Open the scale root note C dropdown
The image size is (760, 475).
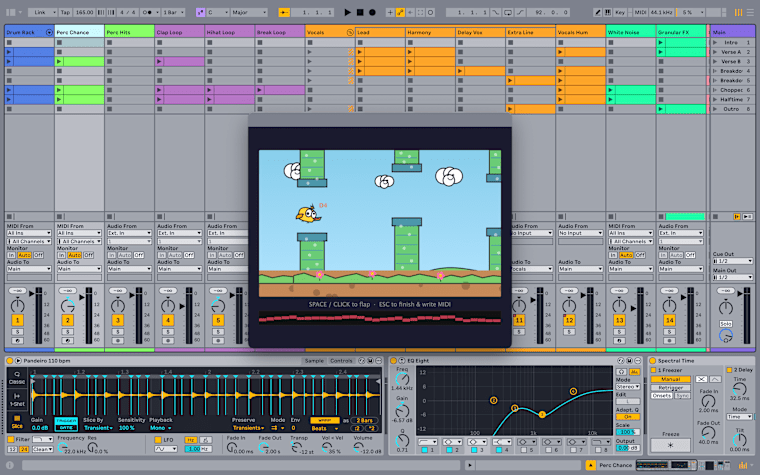218,12
